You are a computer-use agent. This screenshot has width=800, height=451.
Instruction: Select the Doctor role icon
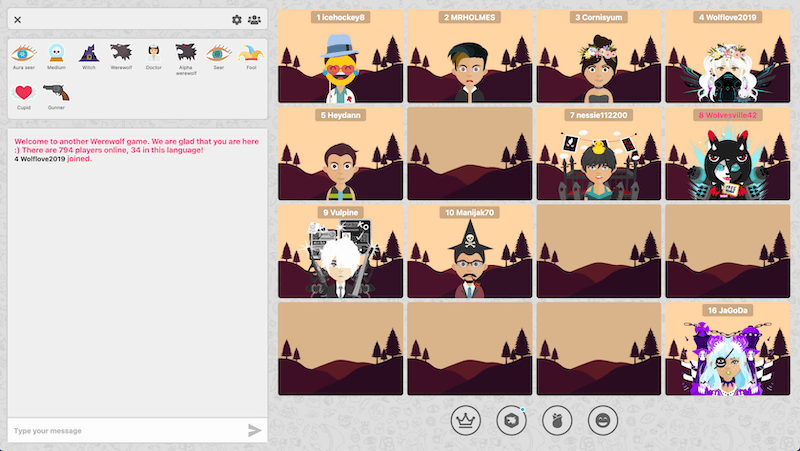[154, 54]
